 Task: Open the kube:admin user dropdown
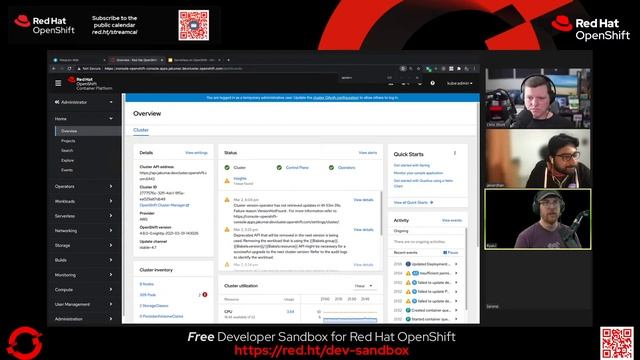[x=460, y=83]
